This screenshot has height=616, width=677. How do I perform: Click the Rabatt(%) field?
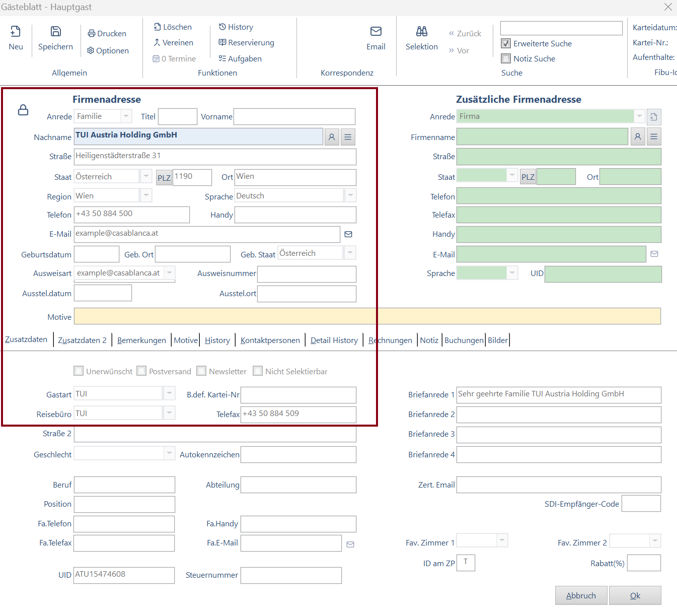point(644,563)
